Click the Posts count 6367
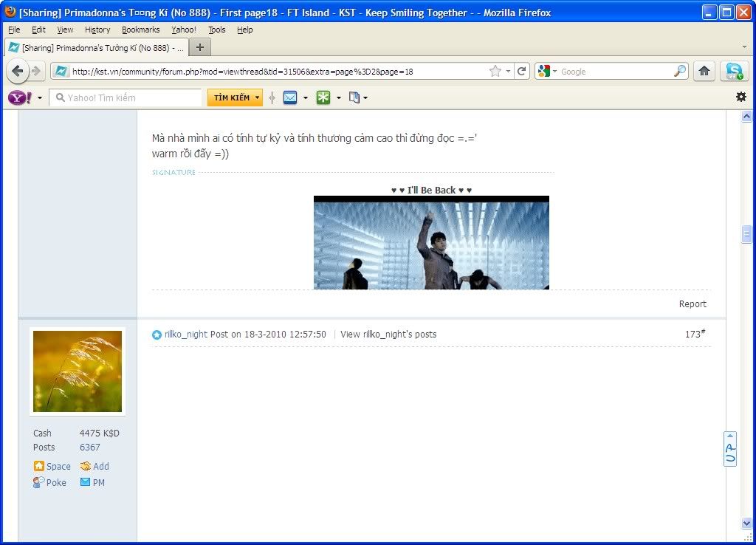Image resolution: width=756 pixels, height=545 pixels. point(90,448)
